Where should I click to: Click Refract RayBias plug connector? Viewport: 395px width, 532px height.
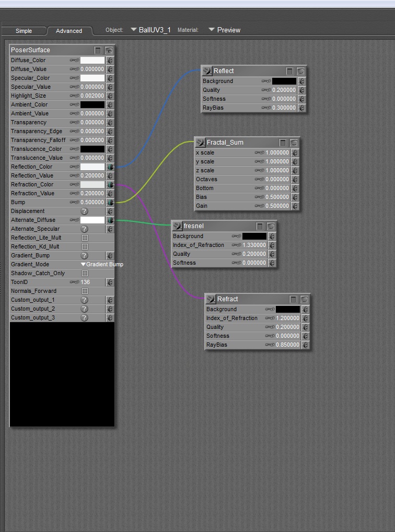click(x=306, y=345)
